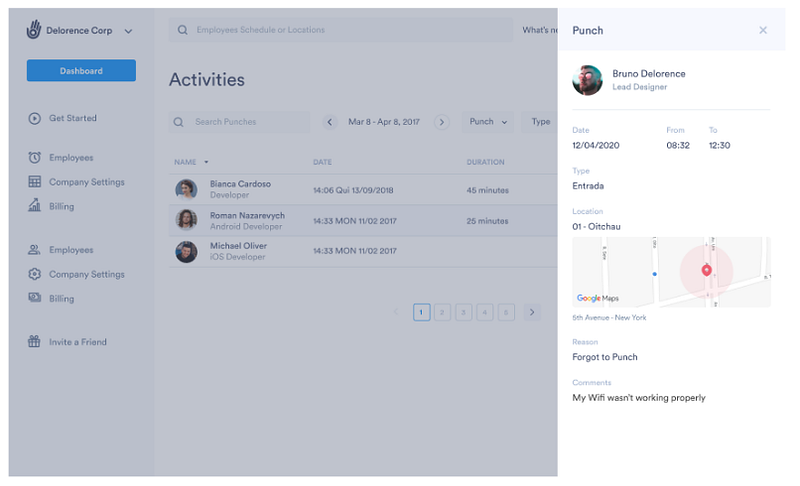Click the blue Dashboard button
This screenshot has height=486, width=800.
click(x=81, y=70)
